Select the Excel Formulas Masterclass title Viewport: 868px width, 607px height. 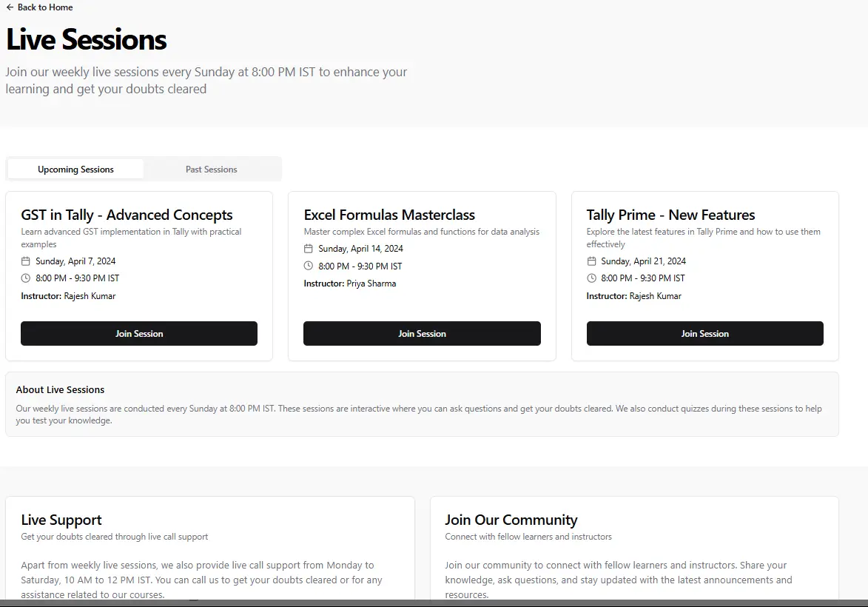(x=389, y=215)
